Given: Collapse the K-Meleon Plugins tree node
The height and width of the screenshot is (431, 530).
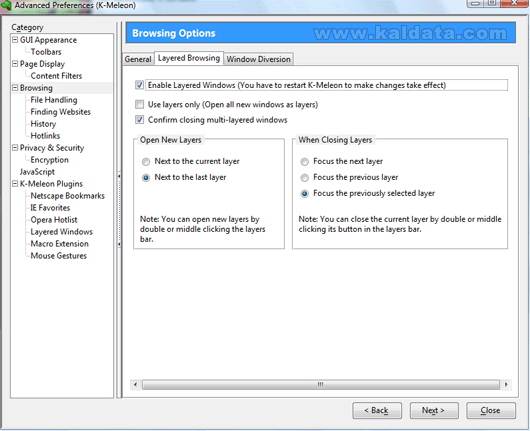Looking at the screenshot, I should pyautogui.click(x=15, y=184).
